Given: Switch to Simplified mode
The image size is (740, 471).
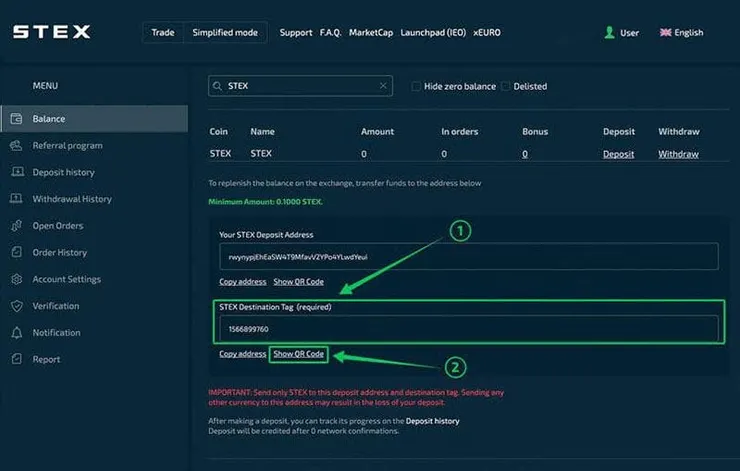Looking at the screenshot, I should point(225,33).
